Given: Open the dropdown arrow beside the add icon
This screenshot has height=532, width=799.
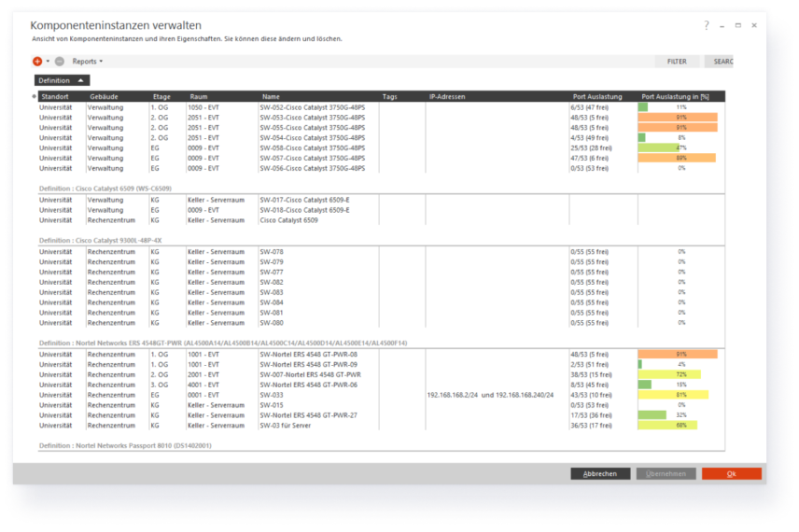Looking at the screenshot, I should point(48,62).
